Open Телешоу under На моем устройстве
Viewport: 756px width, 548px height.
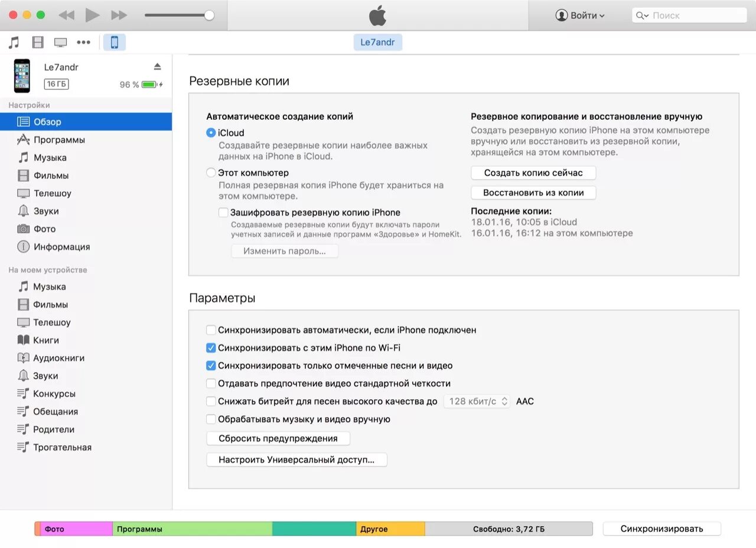point(86,322)
